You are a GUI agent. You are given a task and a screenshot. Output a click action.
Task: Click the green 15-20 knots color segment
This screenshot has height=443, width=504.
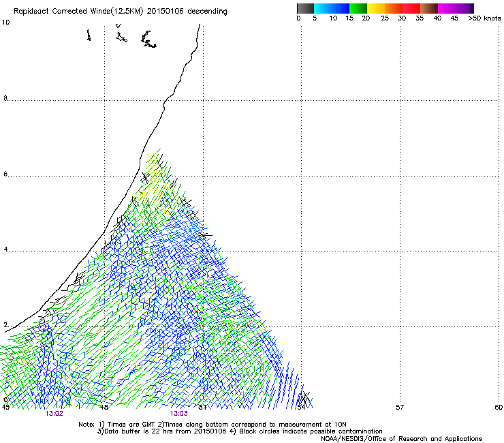358,8
